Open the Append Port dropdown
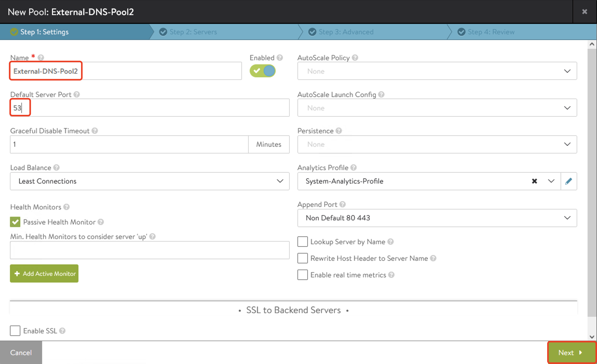Viewport: 597px width, 364px height. tap(437, 218)
